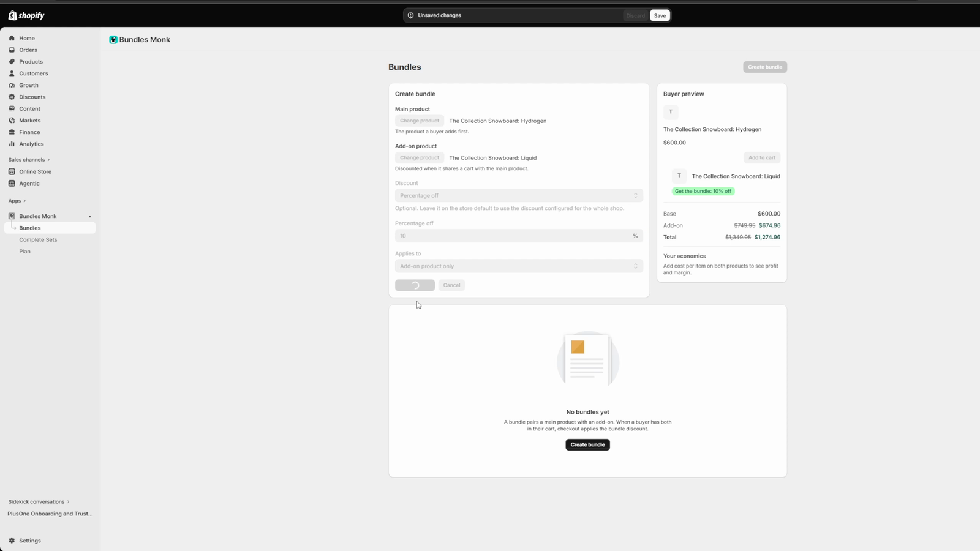Change the main product
The image size is (980, 551).
tap(420, 121)
